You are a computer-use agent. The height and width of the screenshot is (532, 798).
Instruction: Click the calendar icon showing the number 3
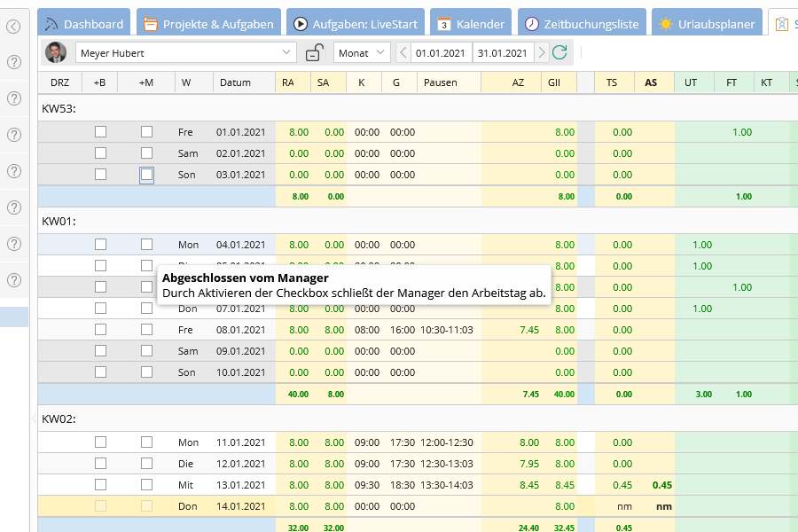click(x=444, y=24)
